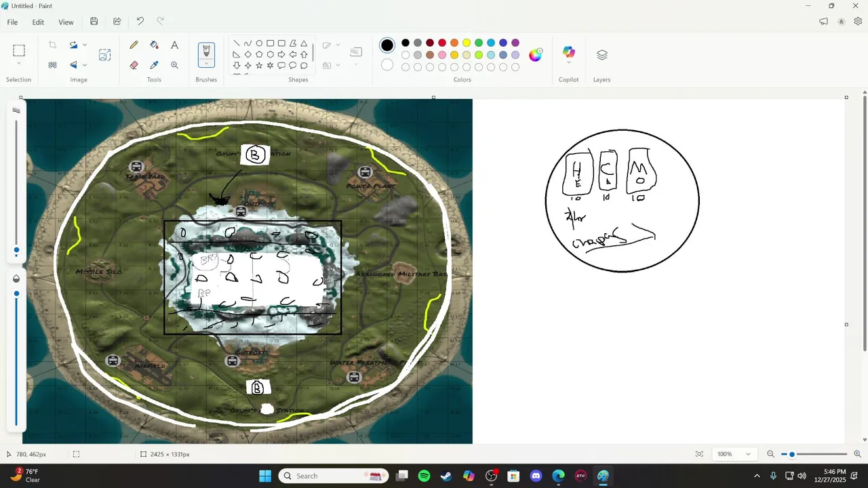This screenshot has height=488, width=868.
Task: Choose the Line shape
Action: tap(236, 43)
